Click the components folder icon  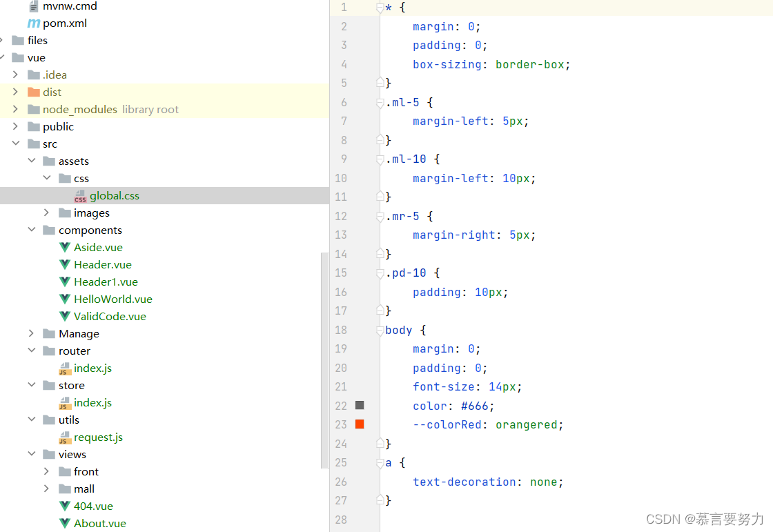49,230
